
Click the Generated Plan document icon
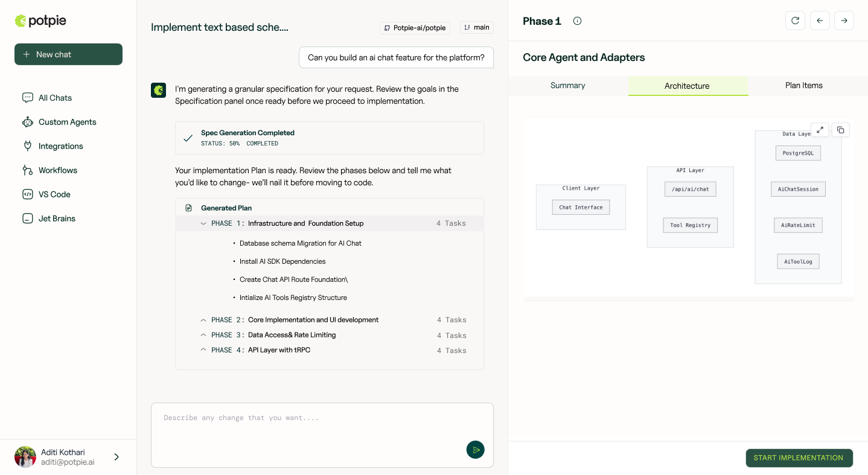point(188,208)
